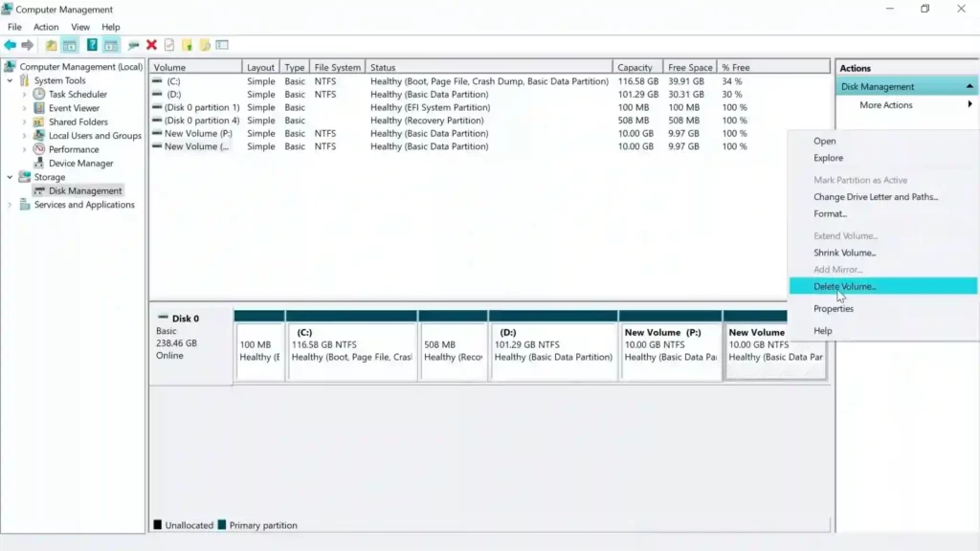Click the Properties checkmark page icon
Screen dimensions: 980x551
click(169, 45)
